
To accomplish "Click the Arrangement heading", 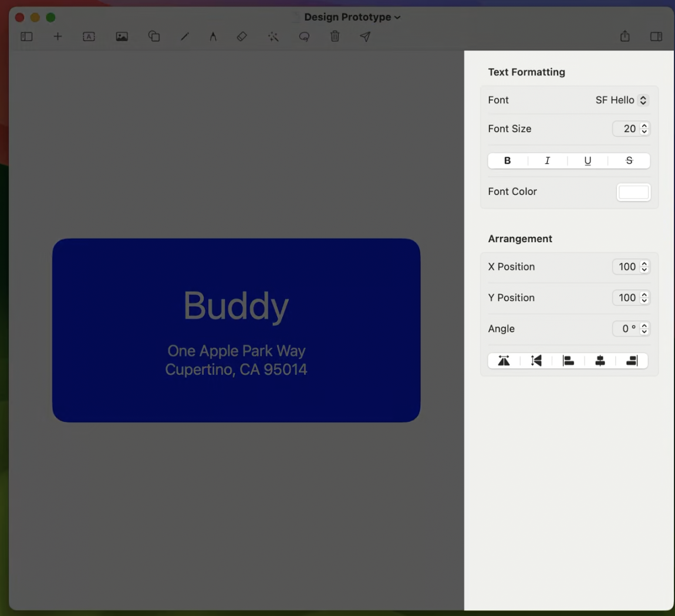I will point(520,239).
